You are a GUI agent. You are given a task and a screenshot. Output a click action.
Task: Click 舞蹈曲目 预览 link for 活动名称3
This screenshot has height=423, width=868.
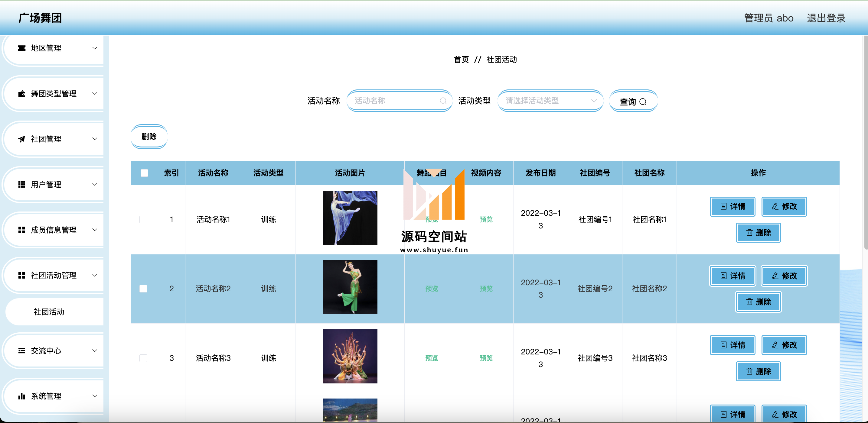432,358
